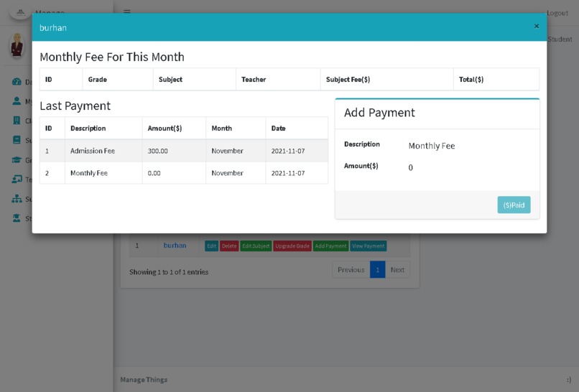Screen dimensions: 579x392
Task: Click the Manage Things footer text
Action: click(144, 380)
